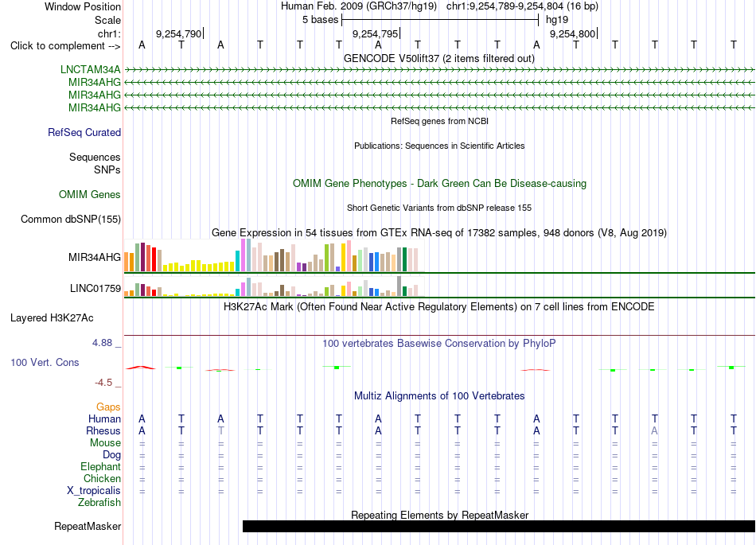Select the Common dbSNP(155) track label
The height and width of the screenshot is (545, 756).
71,219
